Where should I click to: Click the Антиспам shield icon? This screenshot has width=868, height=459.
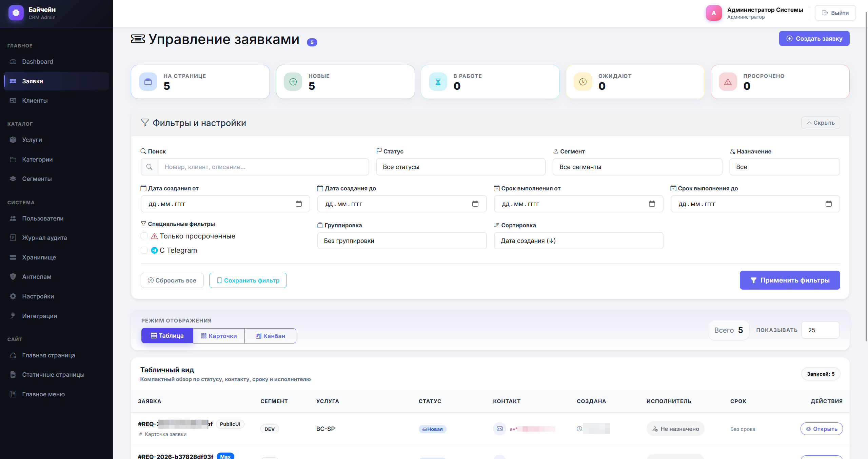(x=13, y=277)
